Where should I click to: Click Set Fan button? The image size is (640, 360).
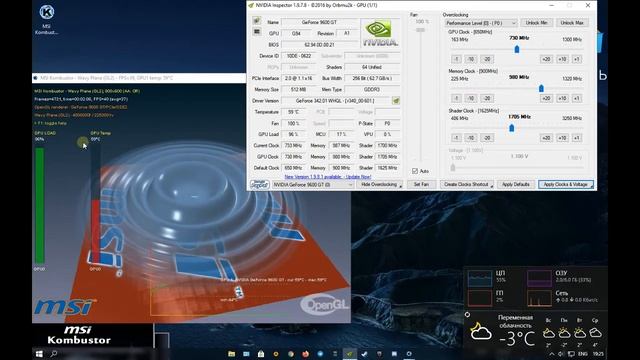pos(421,184)
